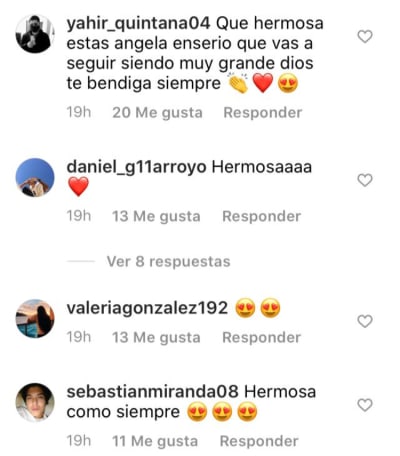Tap heart icon on daniel_g11arroyo's comment
Screen dimensions: 400x456
(365, 180)
